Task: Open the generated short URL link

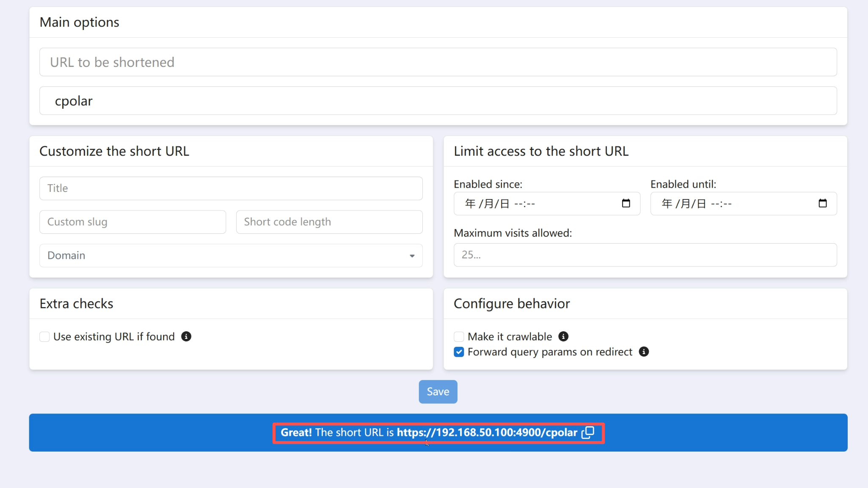Action: [487, 433]
